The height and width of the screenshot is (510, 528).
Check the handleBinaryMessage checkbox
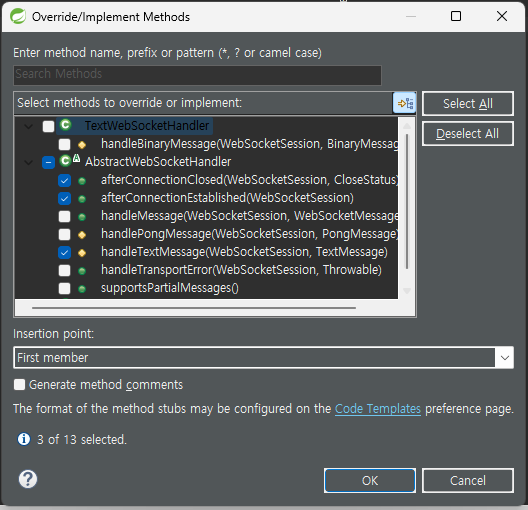click(64, 144)
